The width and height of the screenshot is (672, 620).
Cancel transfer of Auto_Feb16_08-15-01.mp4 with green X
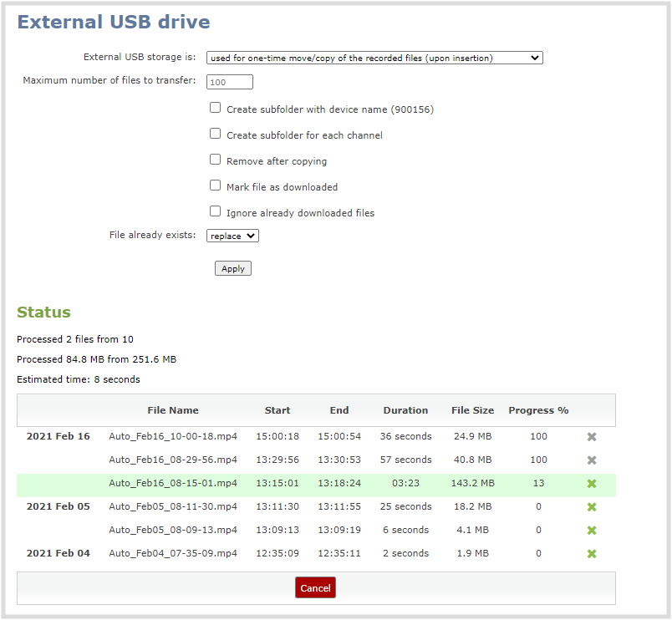(x=592, y=483)
